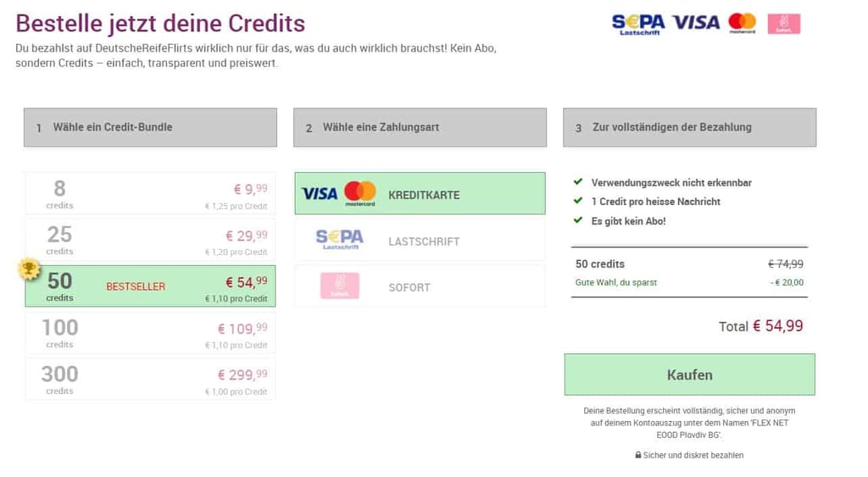The width and height of the screenshot is (868, 477).
Task: Click the Mastercard logo in the header
Action: 743,23
